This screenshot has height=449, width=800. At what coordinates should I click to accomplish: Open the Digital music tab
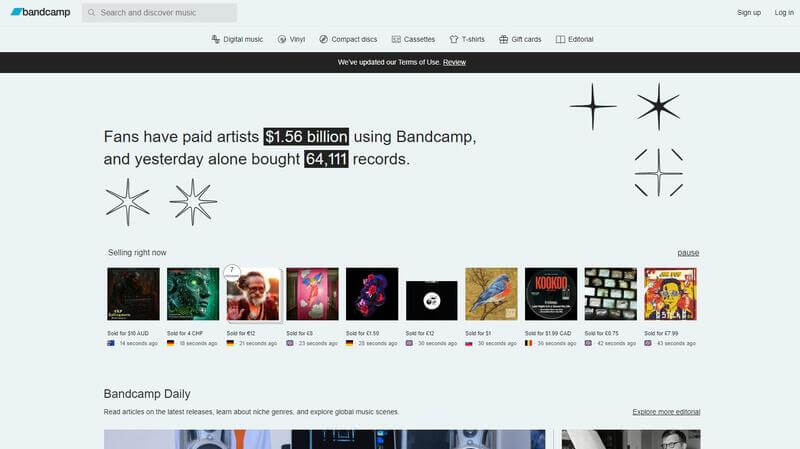click(237, 39)
